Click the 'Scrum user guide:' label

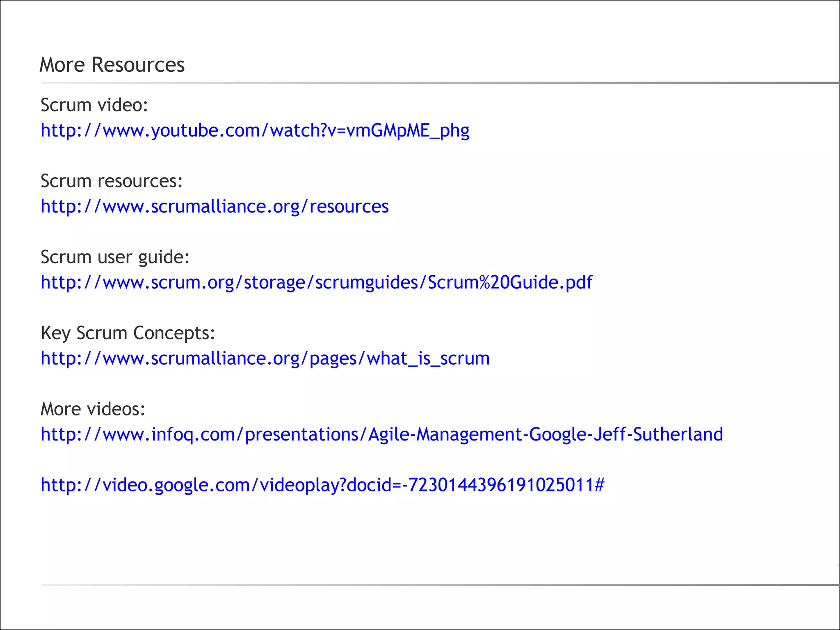click(x=115, y=257)
